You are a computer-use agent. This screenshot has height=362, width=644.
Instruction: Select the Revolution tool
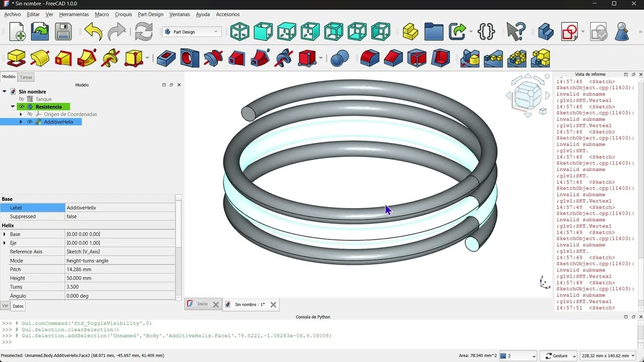click(40, 58)
